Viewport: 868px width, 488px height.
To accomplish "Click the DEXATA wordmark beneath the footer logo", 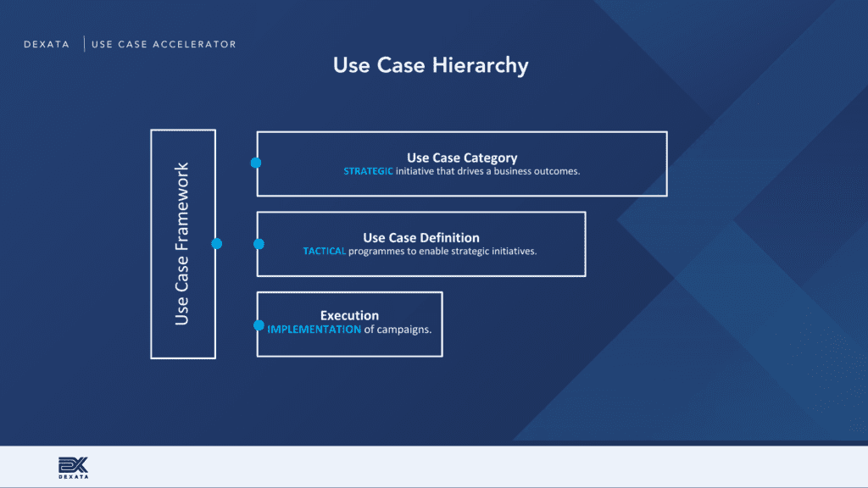I will [73, 477].
